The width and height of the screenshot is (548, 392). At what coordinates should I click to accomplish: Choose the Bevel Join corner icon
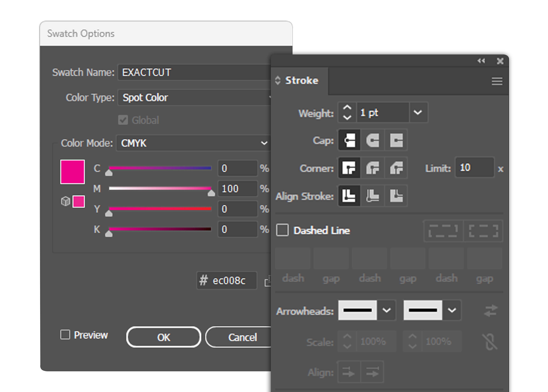click(x=396, y=168)
